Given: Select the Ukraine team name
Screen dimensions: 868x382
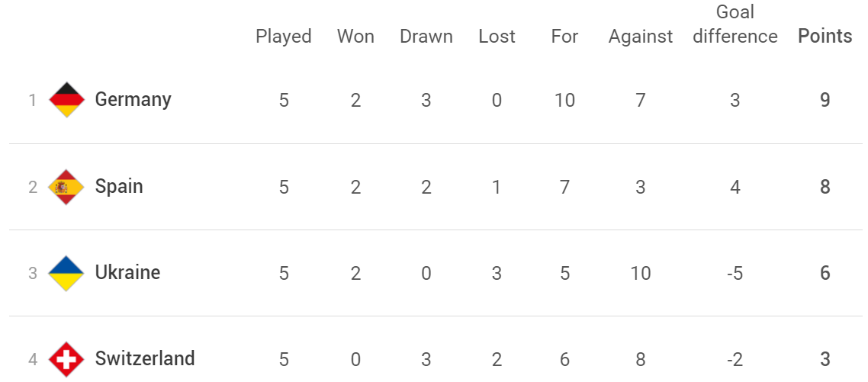Looking at the screenshot, I should pos(128,272).
